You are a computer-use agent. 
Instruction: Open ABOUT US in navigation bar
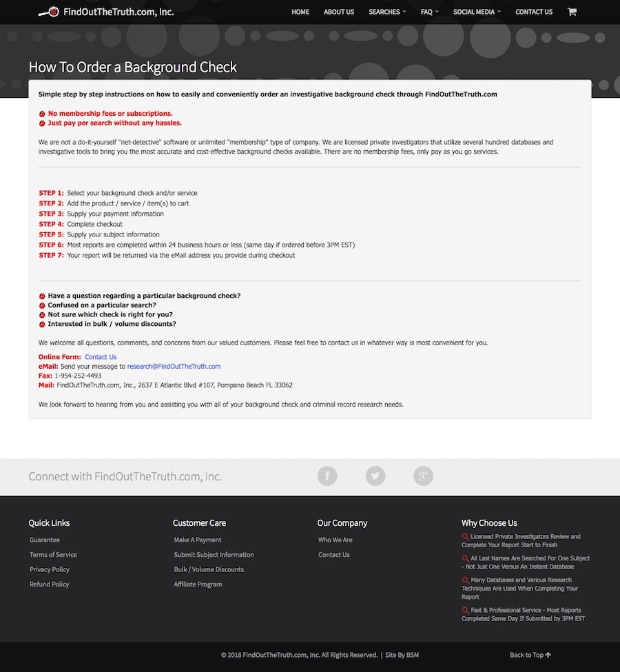339,12
